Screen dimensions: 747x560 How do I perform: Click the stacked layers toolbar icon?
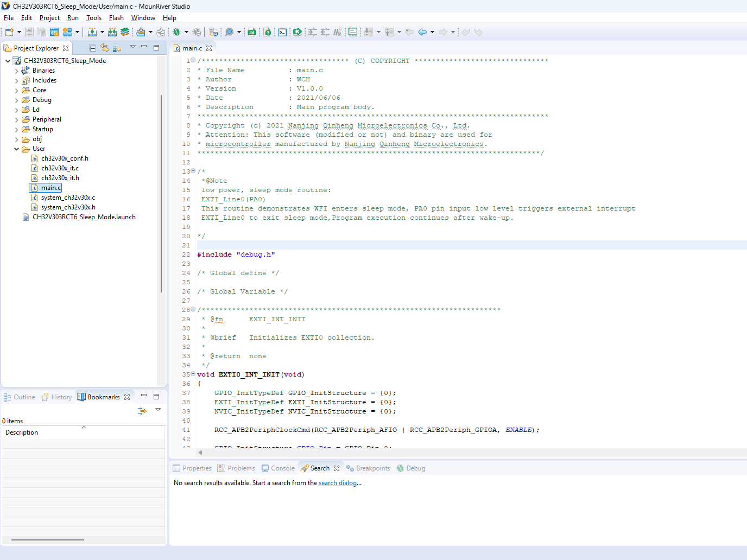click(125, 32)
